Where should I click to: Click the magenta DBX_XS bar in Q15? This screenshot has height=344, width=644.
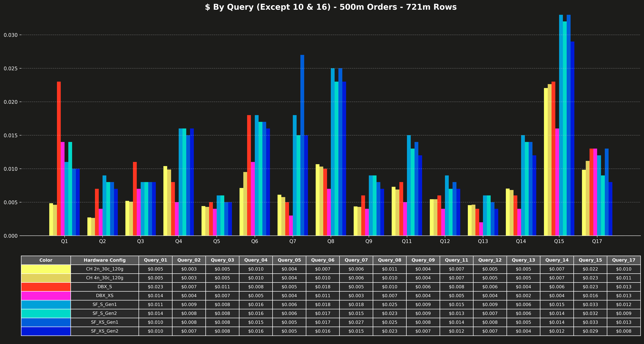click(557, 182)
